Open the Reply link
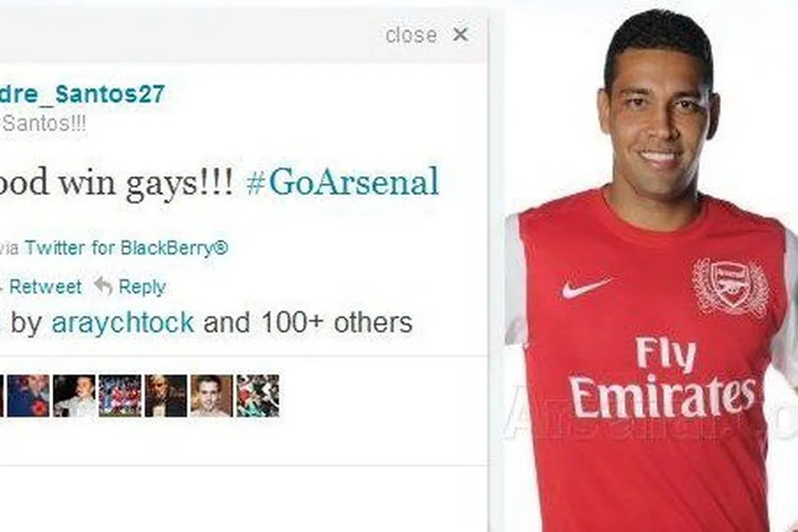 click(x=142, y=287)
